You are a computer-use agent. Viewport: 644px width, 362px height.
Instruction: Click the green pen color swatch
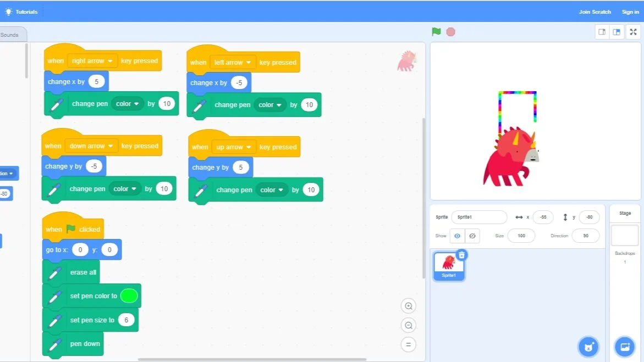(x=129, y=296)
